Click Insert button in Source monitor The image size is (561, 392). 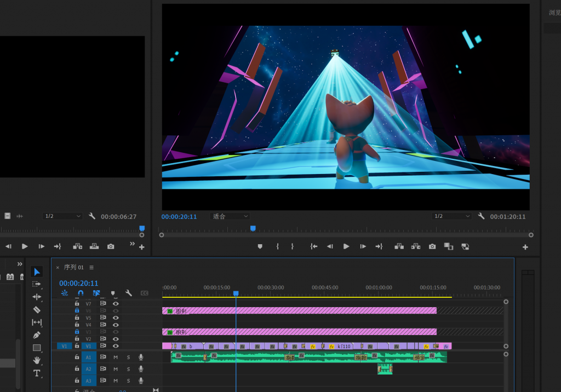78,246
